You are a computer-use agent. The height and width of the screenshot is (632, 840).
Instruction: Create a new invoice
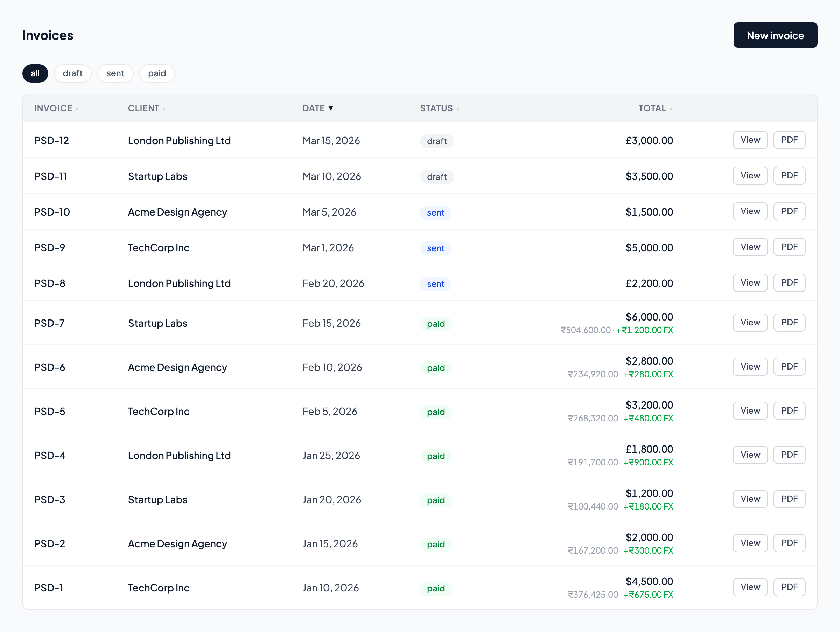(776, 35)
